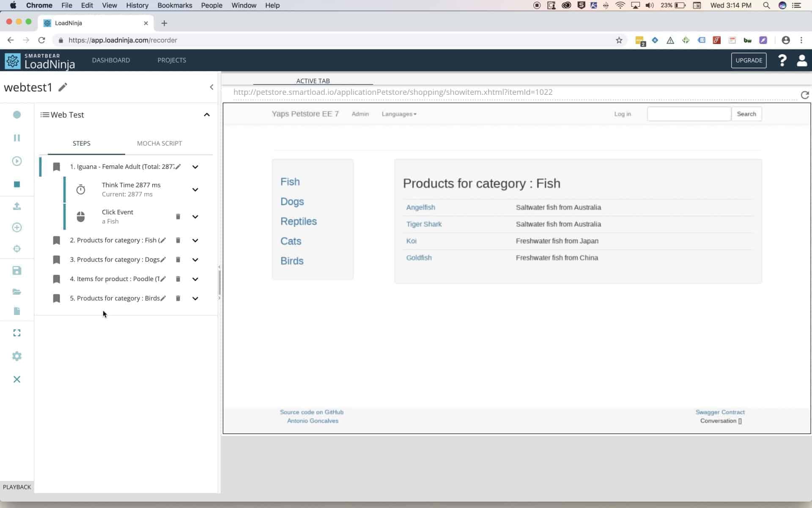
Task: Collapse the Web Test panel chevron
Action: [x=207, y=115]
